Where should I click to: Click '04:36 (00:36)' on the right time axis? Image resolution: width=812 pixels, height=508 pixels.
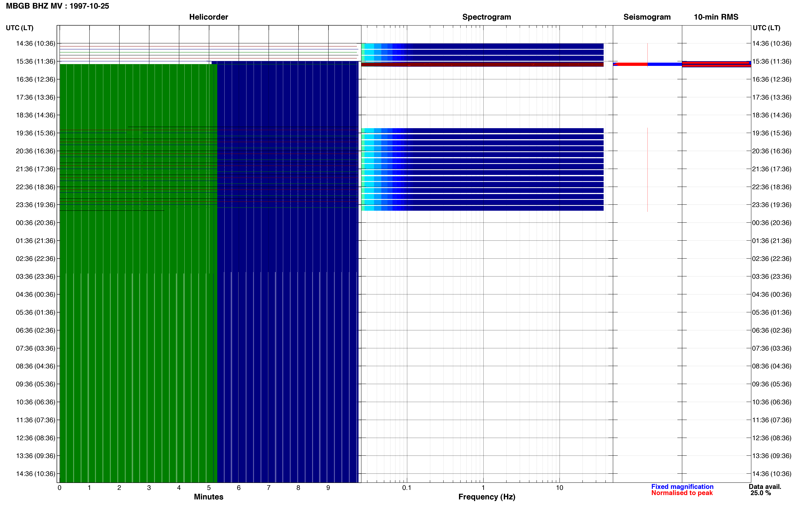click(772, 294)
